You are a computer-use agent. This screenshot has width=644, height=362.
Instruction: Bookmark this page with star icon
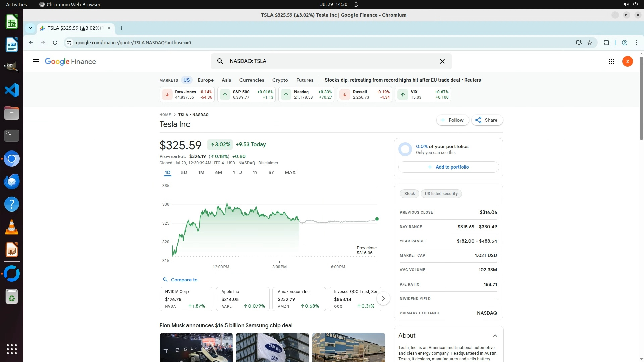pyautogui.click(x=590, y=43)
